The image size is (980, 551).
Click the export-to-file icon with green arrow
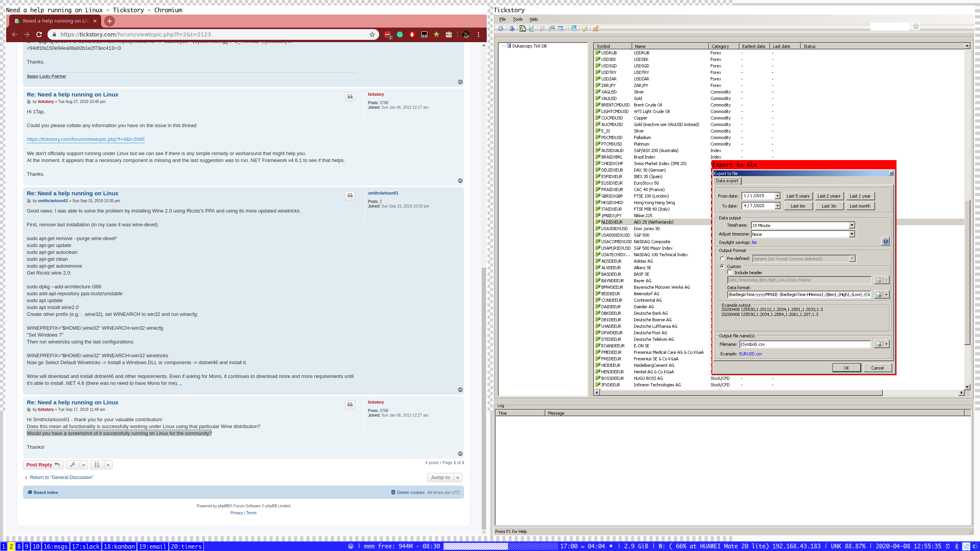click(x=532, y=28)
